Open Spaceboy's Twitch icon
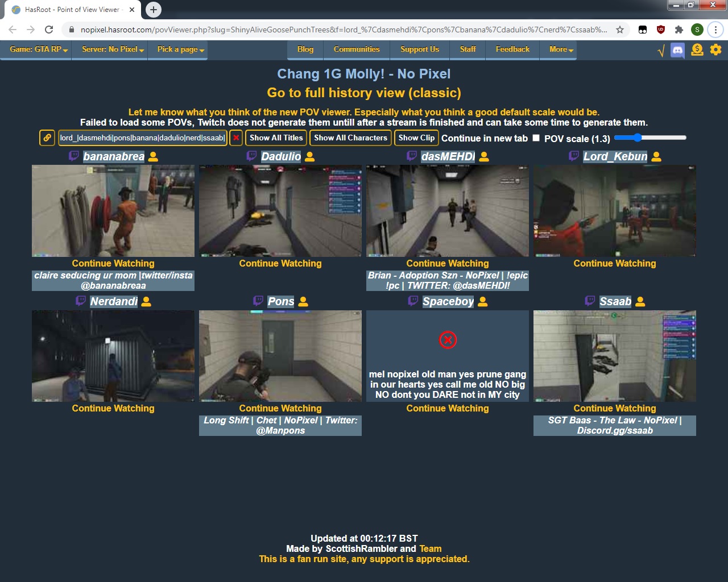728x582 pixels. coord(413,301)
